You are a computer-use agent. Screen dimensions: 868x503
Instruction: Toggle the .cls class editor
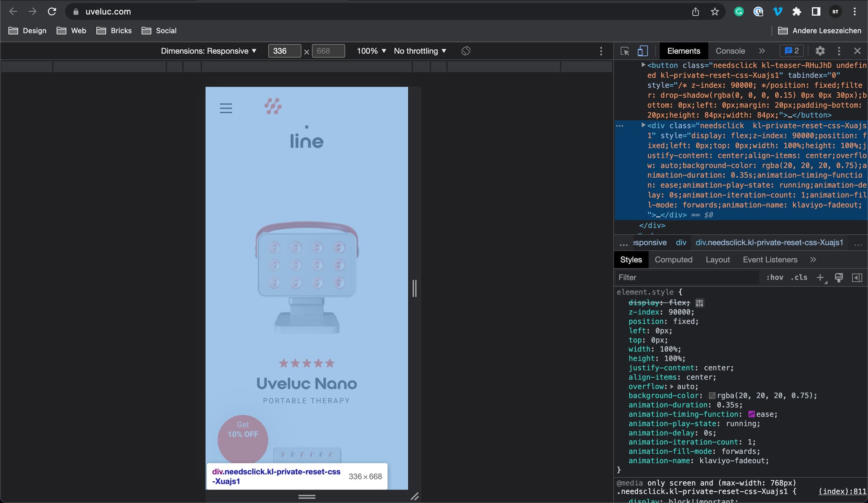[x=799, y=277]
